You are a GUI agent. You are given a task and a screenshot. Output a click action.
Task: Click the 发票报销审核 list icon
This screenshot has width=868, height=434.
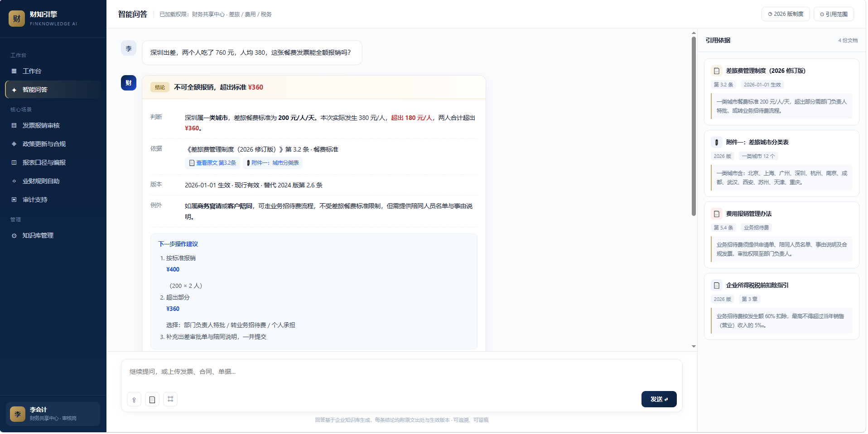coord(14,125)
